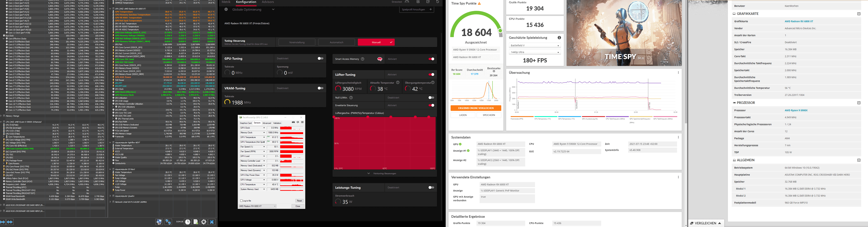Open three-dot menu of Systemdaten panel
This screenshot has height=227, width=868.
click(678, 137)
